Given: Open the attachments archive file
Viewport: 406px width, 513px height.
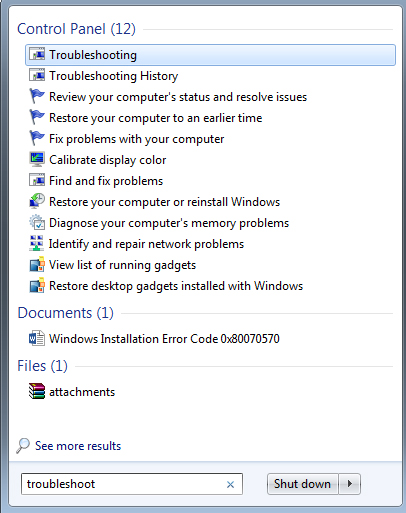Looking at the screenshot, I should (82, 392).
